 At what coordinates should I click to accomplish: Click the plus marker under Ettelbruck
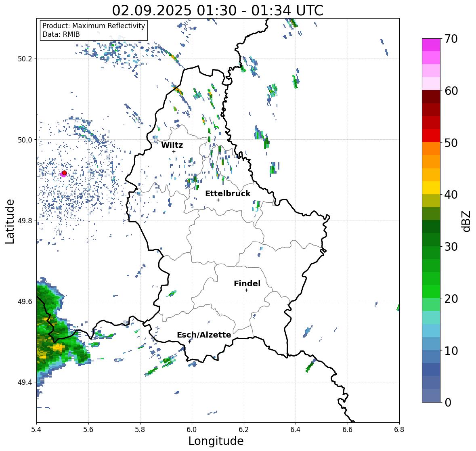click(218, 200)
